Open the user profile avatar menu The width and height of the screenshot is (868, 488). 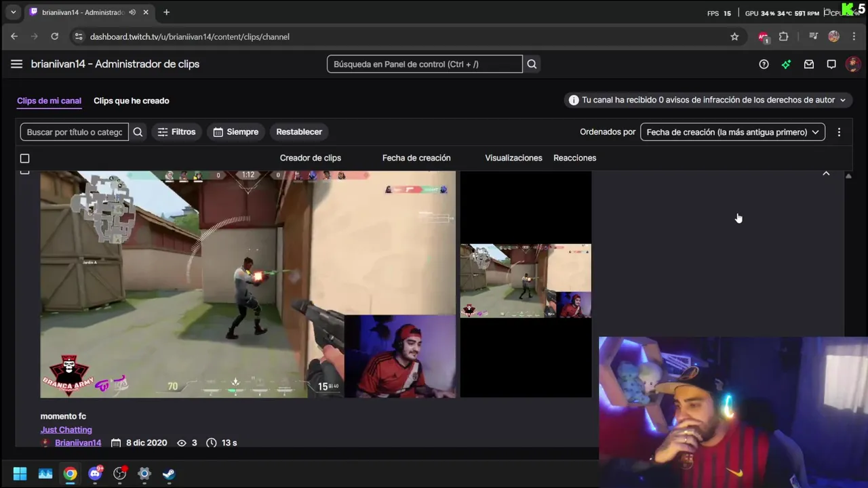(853, 64)
